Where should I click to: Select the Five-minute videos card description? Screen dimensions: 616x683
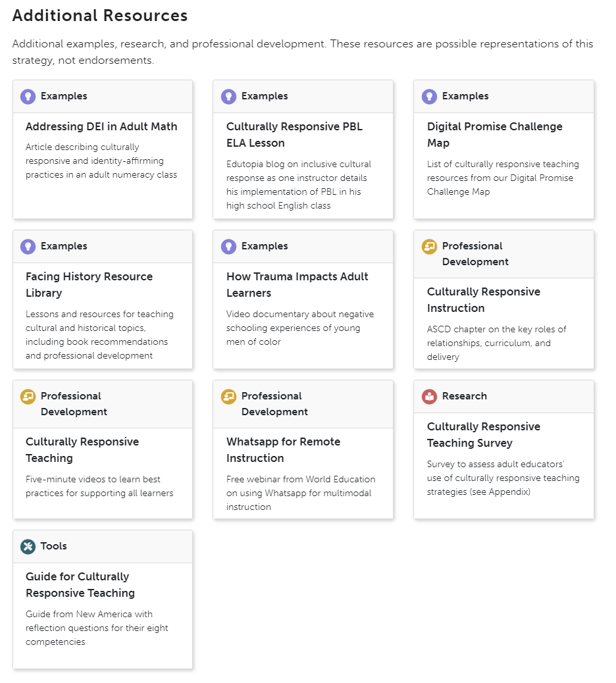coord(99,486)
